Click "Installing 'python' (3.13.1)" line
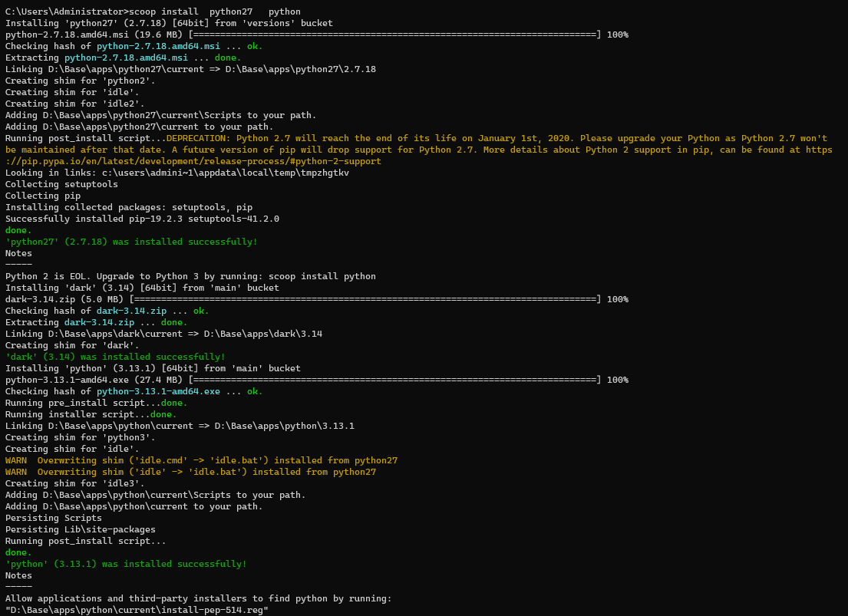This screenshot has height=616, width=848. (153, 369)
